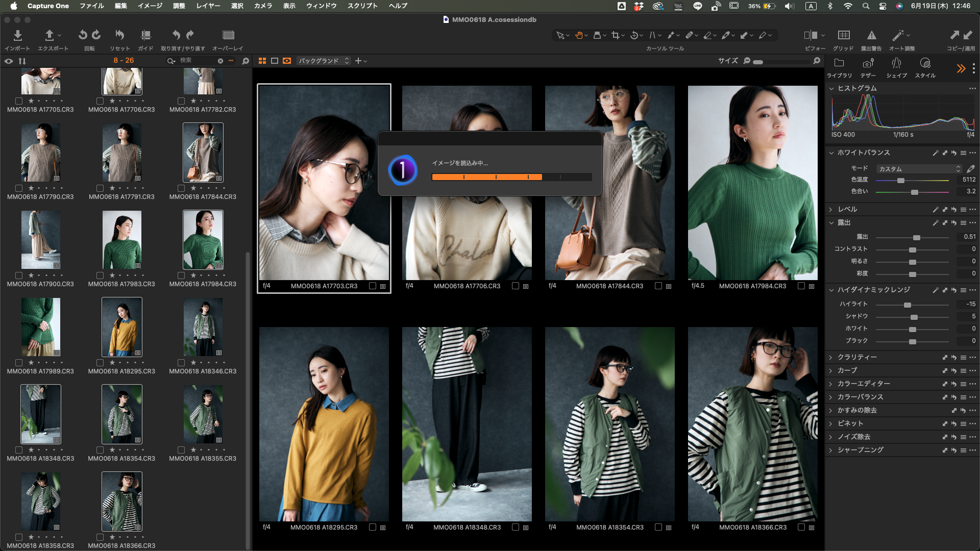980x551 pixels.
Task: Click the Reset (リセット) icon
Action: coord(119,35)
